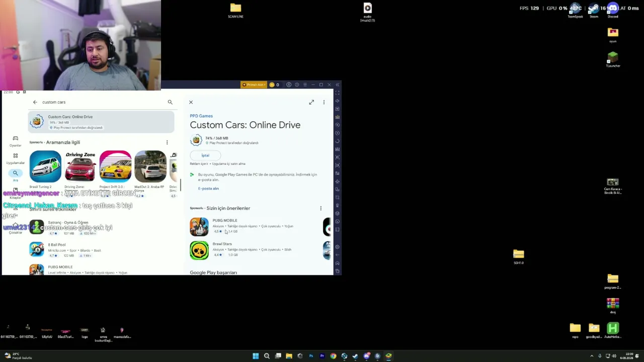Screen dimensions: 644x362
Task: Open Google Chrome from the taskbar
Action: 333,356
